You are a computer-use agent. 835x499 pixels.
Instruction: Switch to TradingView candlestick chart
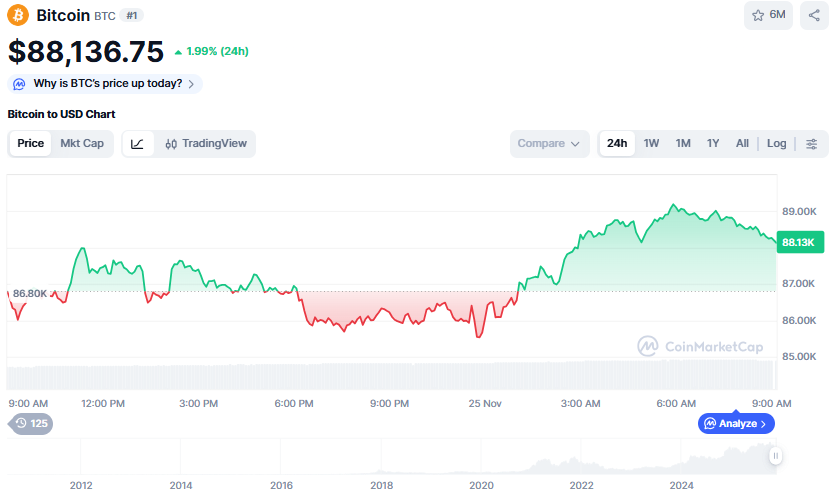click(x=206, y=144)
